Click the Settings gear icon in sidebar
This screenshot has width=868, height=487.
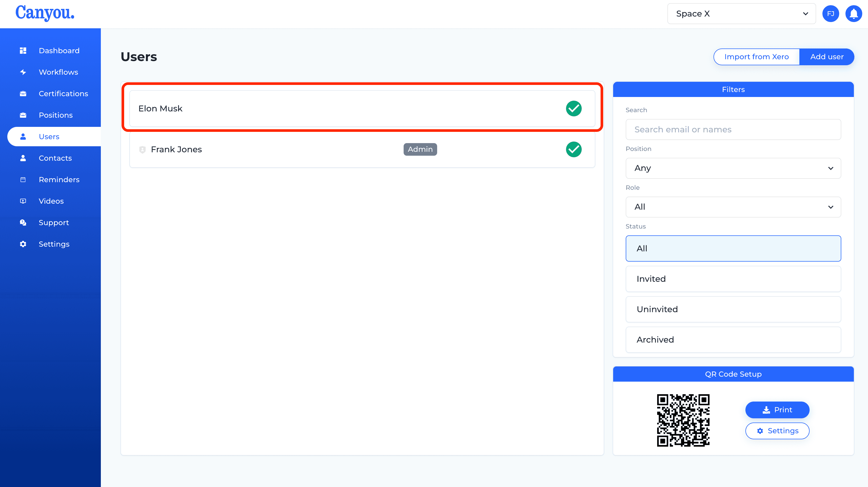pyautogui.click(x=23, y=244)
